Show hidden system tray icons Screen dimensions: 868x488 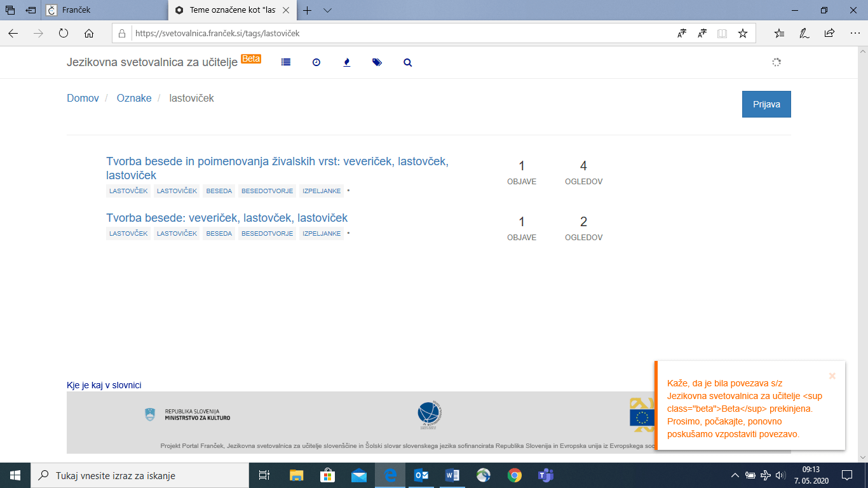[x=735, y=475]
